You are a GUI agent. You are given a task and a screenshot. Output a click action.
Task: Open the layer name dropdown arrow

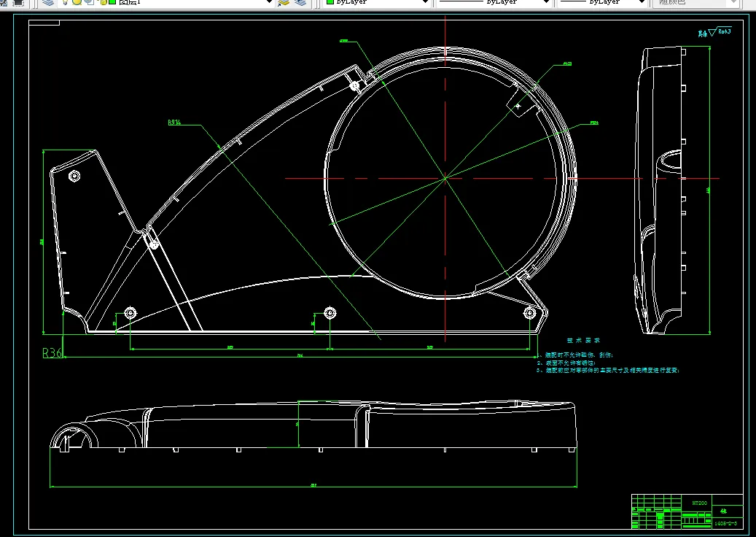tap(269, 2)
